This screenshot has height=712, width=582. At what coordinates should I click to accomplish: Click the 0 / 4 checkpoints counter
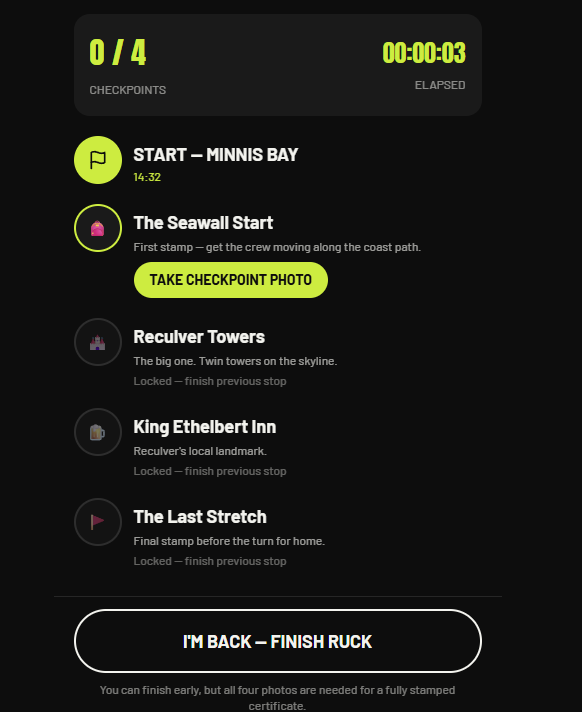pyautogui.click(x=118, y=53)
